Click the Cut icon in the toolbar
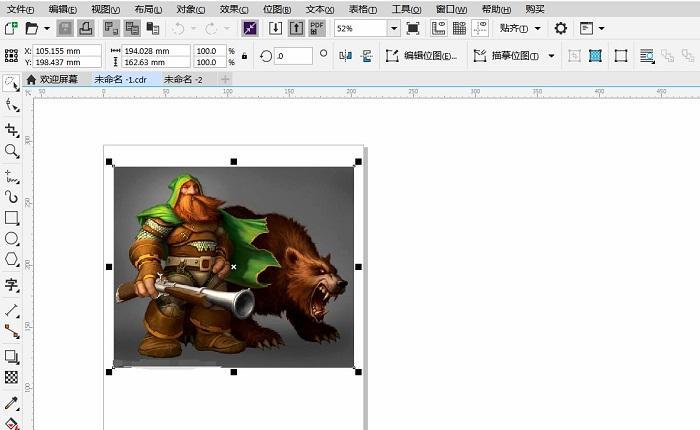The image size is (700, 430). point(111,29)
